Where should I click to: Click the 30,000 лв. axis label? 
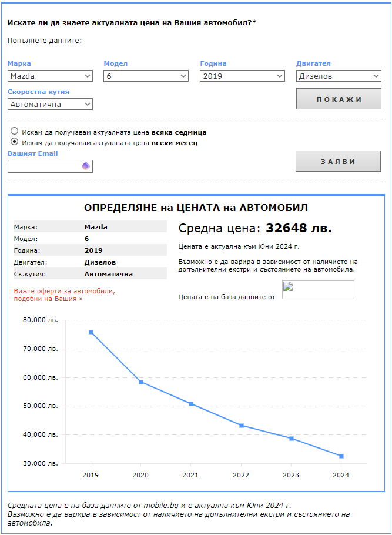click(40, 463)
